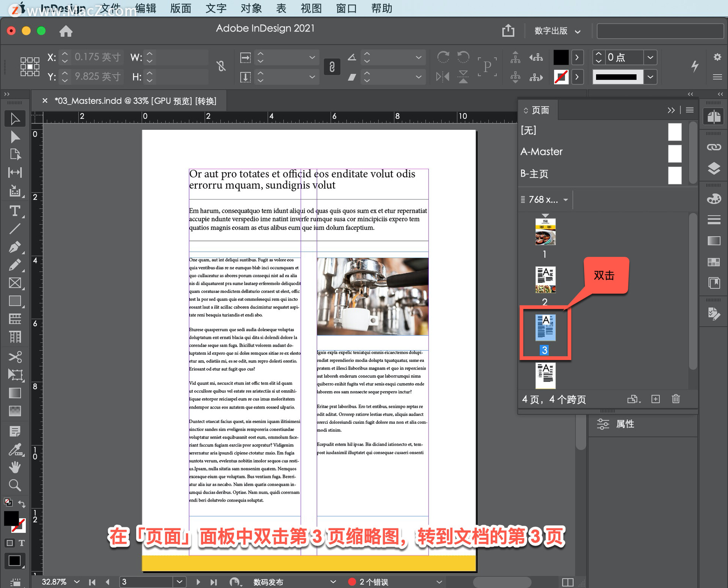The width and height of the screenshot is (728, 588).
Task: Swap fill and stroke colors
Action: (22, 504)
